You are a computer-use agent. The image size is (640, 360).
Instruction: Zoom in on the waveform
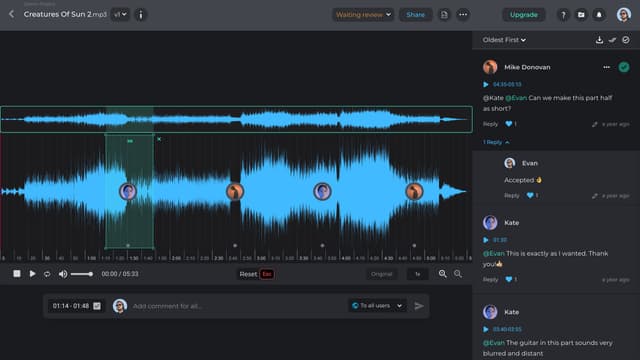(x=442, y=274)
